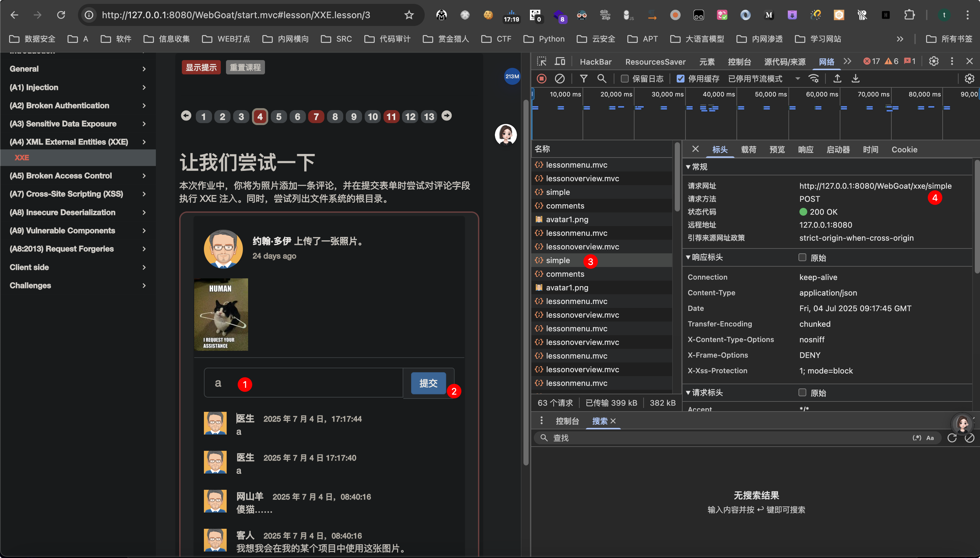Open DevTools settings gear icon

point(934,61)
